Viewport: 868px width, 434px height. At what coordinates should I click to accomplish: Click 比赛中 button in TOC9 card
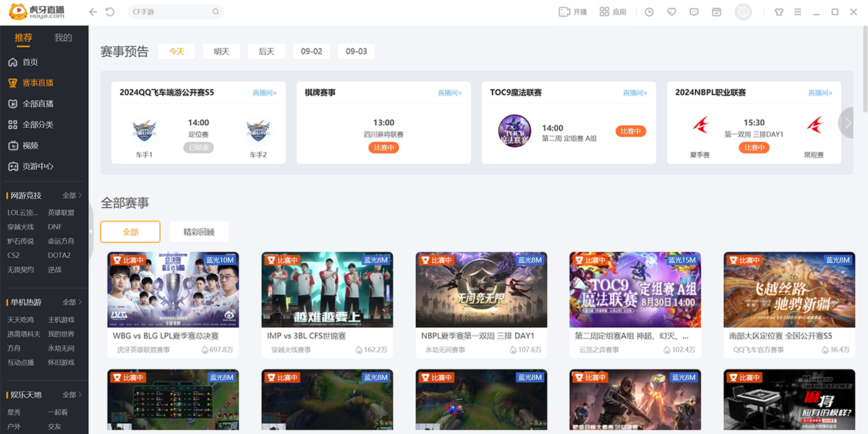point(631,131)
